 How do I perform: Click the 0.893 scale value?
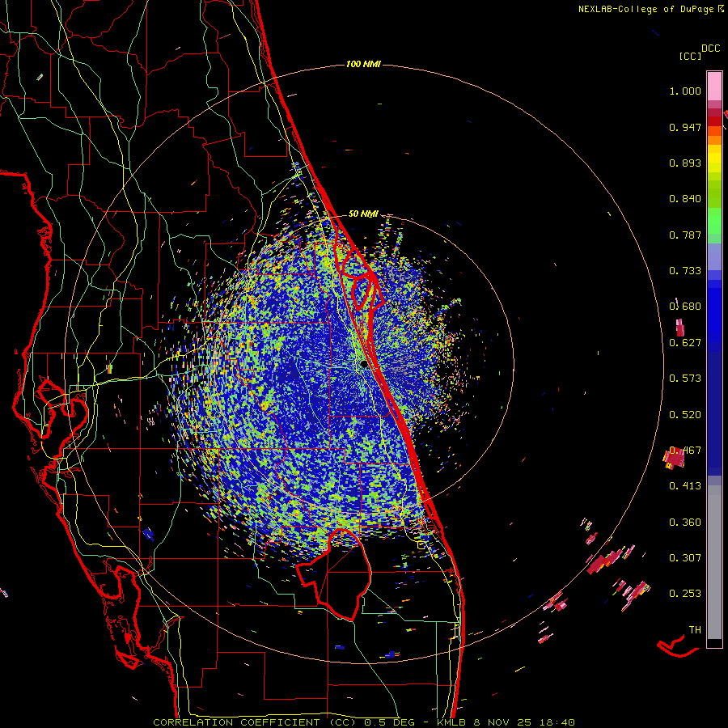click(685, 163)
